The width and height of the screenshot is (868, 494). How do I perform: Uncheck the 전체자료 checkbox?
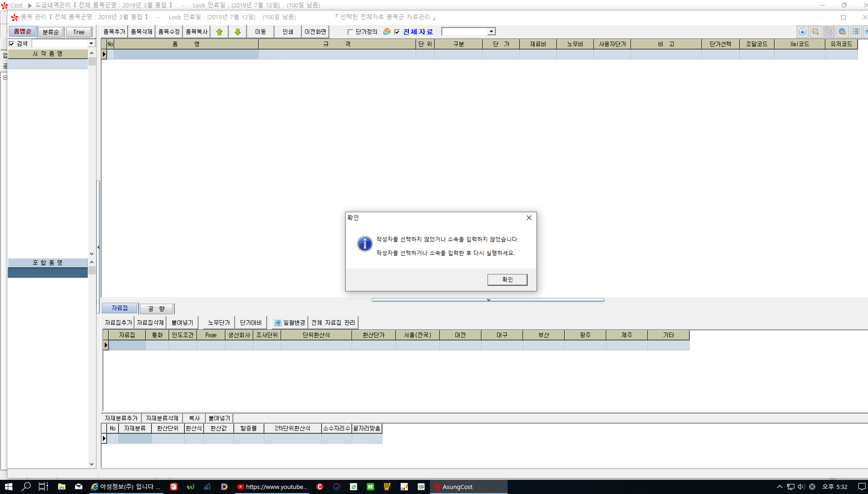click(397, 32)
